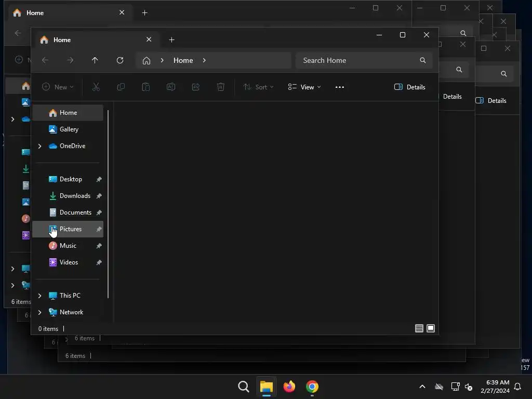Click the muted volume tray icon
Image resolution: width=532 pixels, height=399 pixels.
coord(469,387)
